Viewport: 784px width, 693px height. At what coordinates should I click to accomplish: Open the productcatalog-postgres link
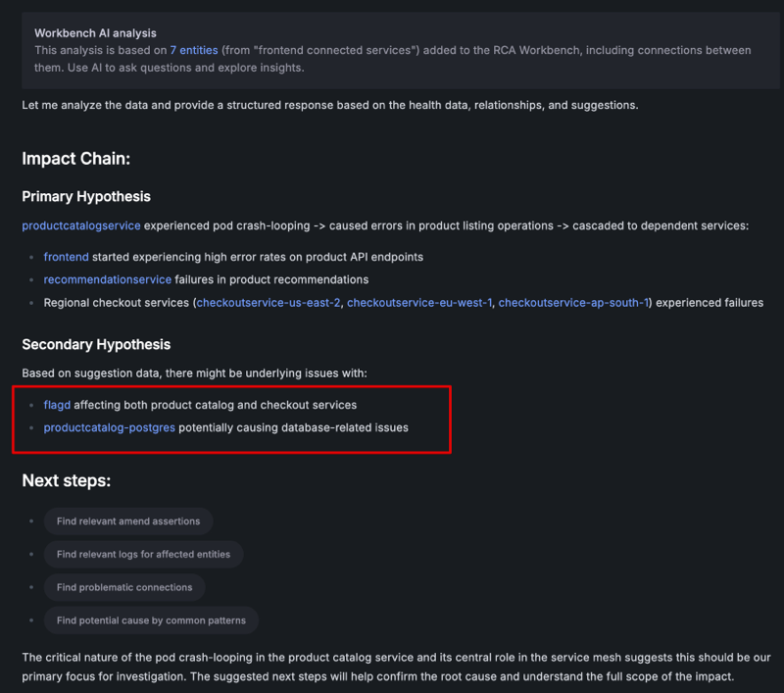(110, 427)
